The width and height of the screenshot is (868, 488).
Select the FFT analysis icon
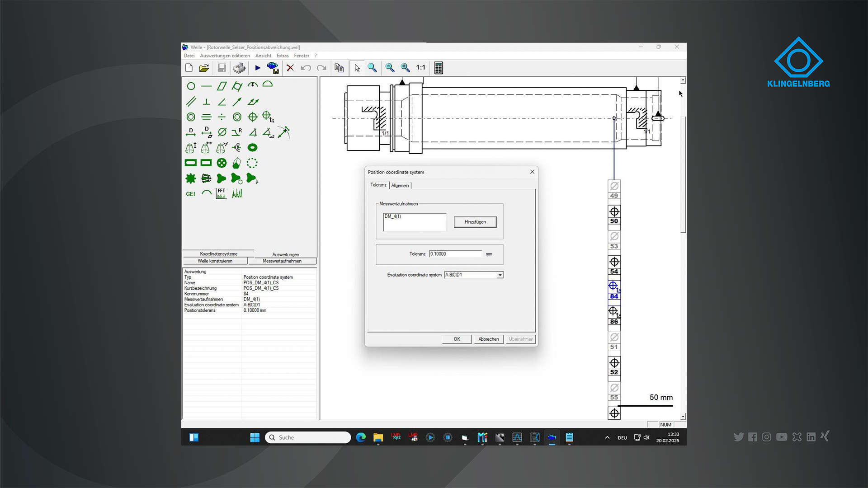point(221,193)
